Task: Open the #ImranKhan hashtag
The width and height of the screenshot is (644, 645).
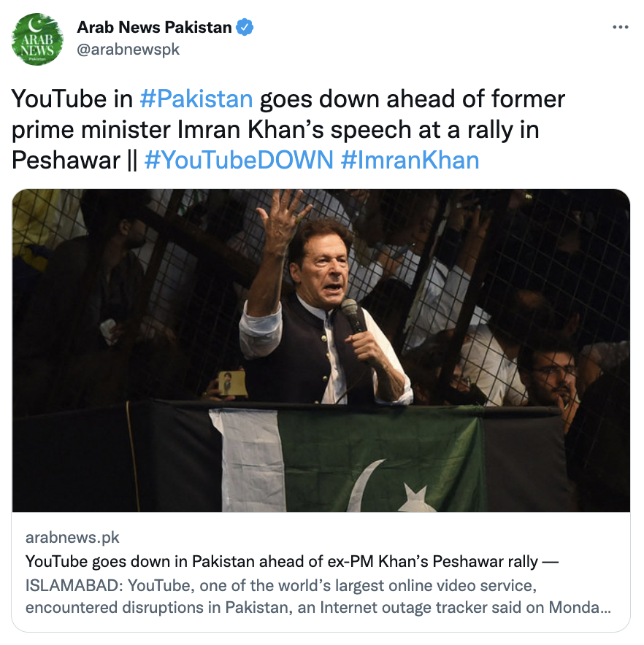Action: click(410, 160)
